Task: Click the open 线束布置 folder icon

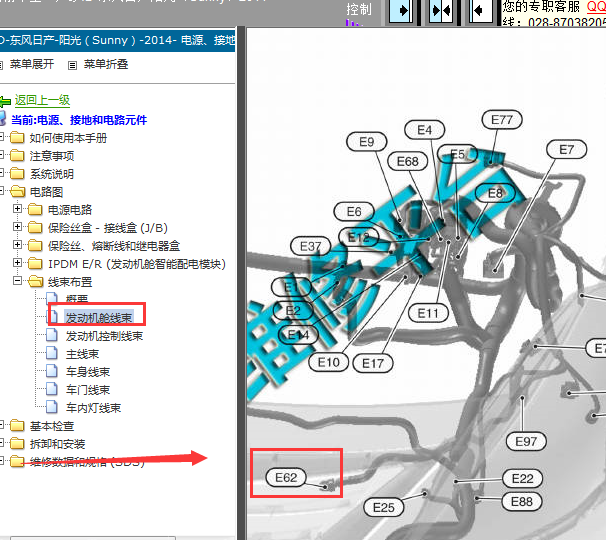Action: click(35, 281)
